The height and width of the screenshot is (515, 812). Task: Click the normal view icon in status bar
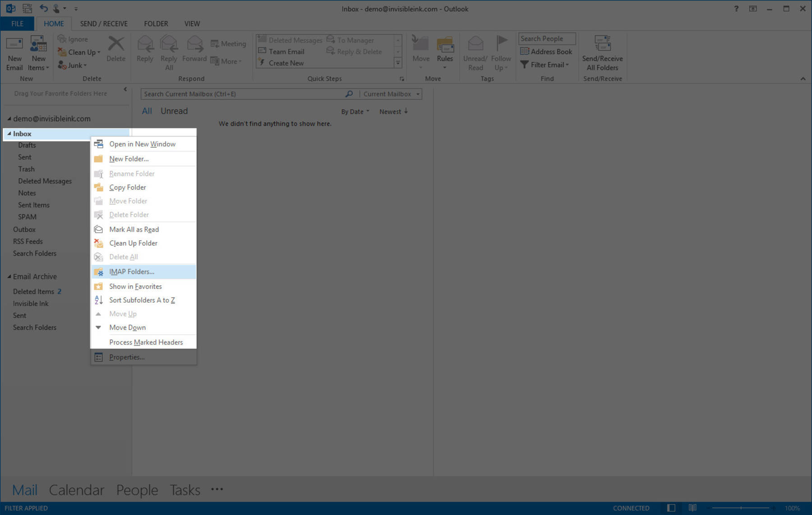pyautogui.click(x=671, y=508)
